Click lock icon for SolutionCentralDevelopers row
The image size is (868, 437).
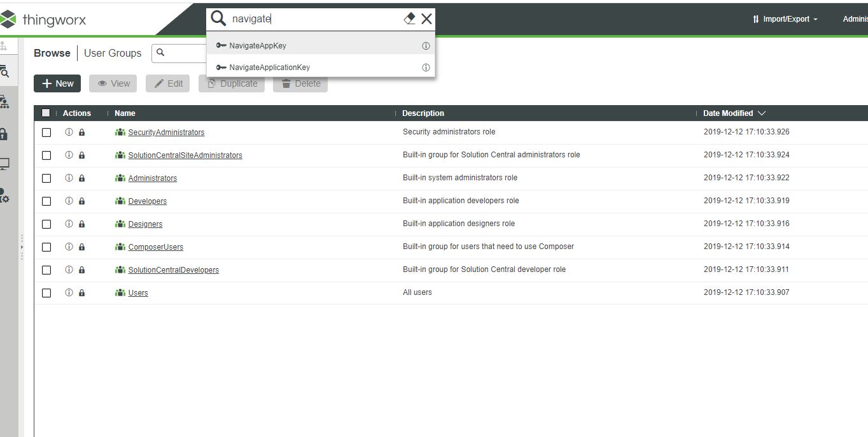coord(81,270)
